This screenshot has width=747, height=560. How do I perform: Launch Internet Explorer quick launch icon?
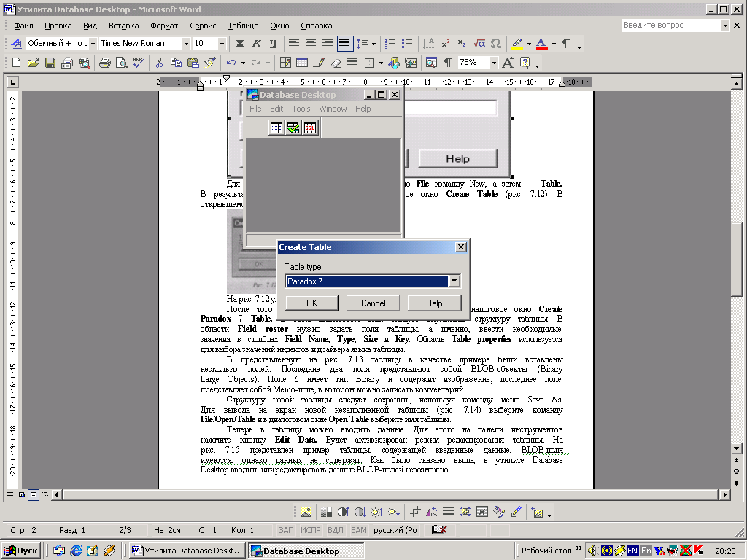[x=76, y=551]
